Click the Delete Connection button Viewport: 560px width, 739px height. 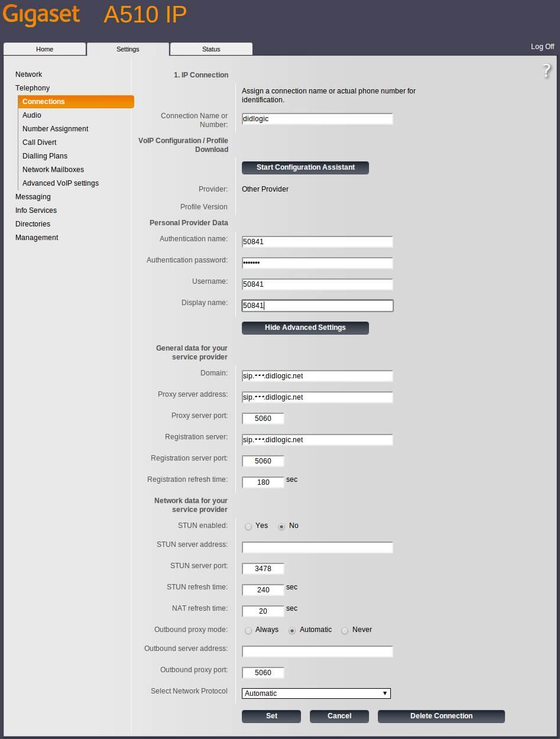pos(441,716)
